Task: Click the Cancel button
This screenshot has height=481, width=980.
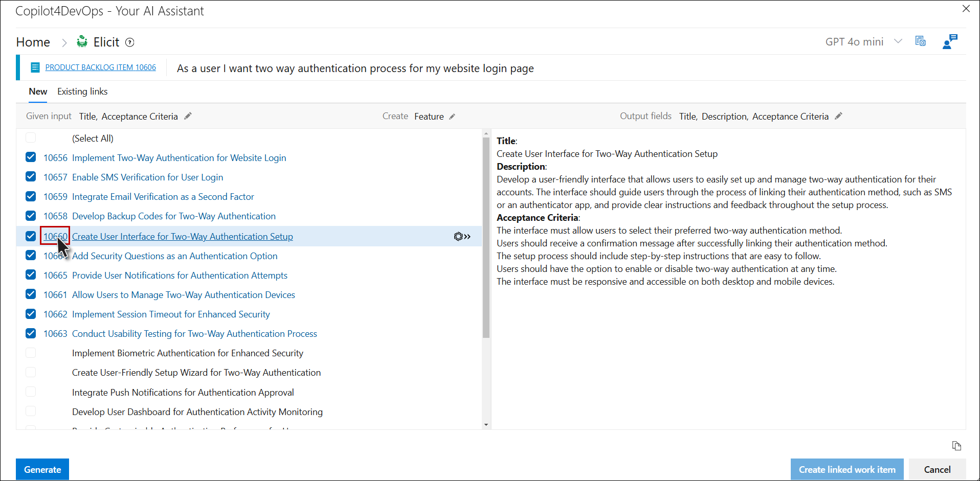Action: tap(937, 469)
